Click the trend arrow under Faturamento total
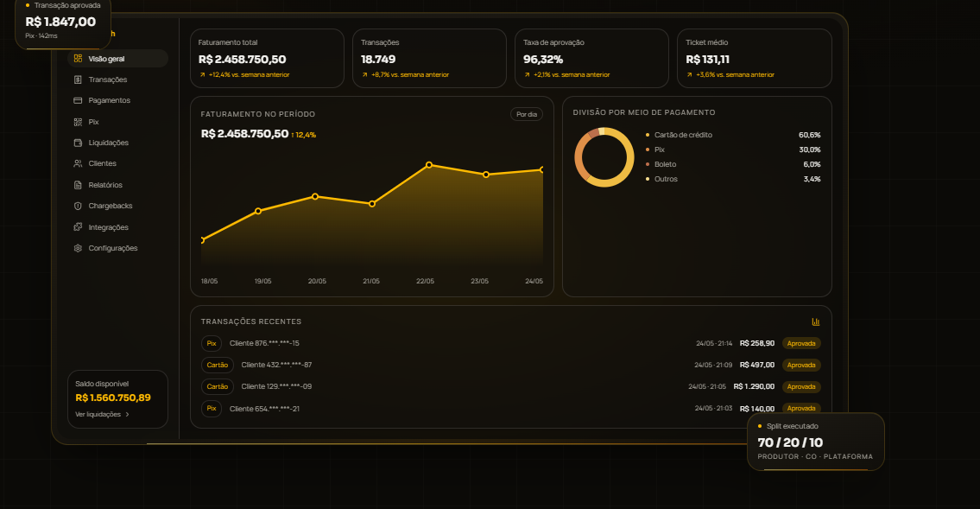This screenshot has height=509, width=980. (x=203, y=74)
